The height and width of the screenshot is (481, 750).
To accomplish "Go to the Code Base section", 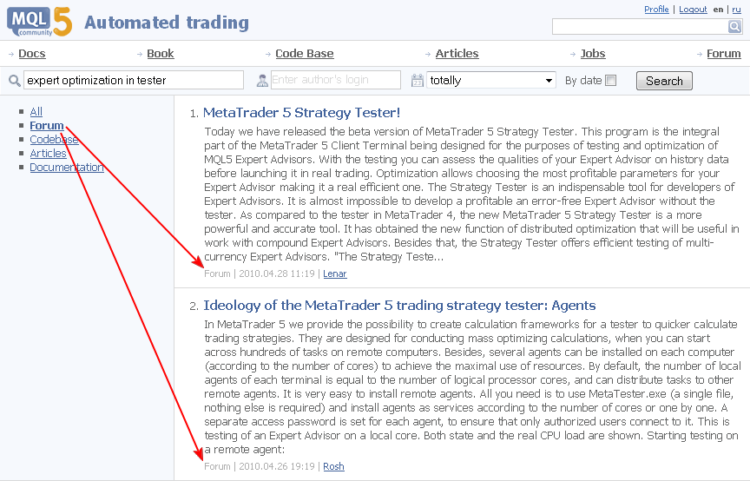I will [304, 54].
